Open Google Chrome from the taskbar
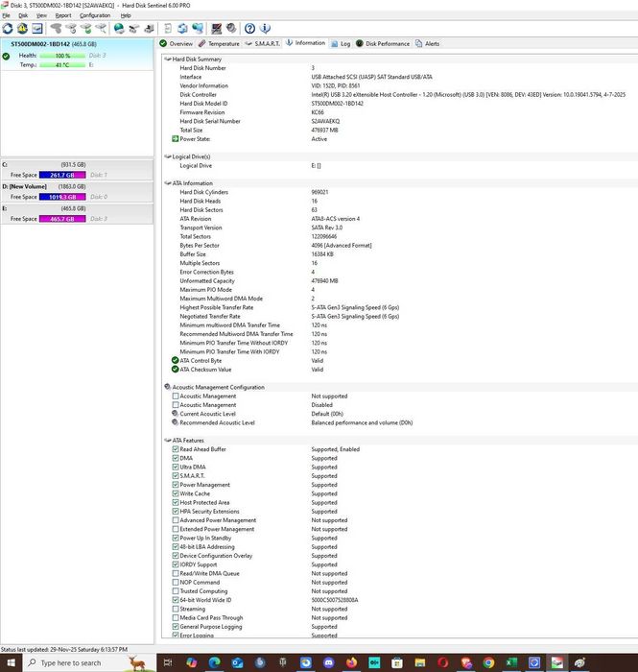Screen dimensions: 638x672 [x=488, y=662]
